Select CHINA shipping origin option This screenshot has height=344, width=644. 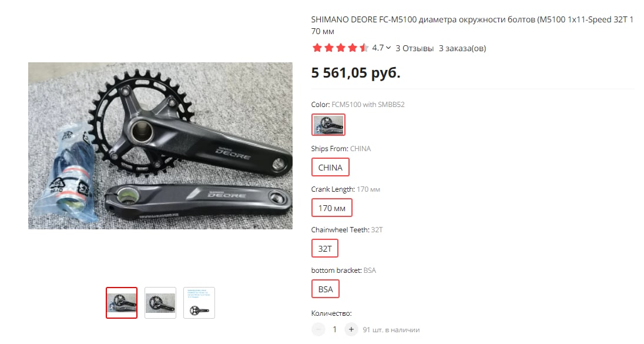pos(330,167)
